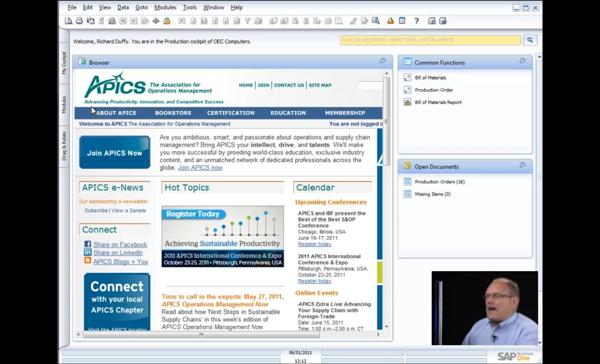The width and height of the screenshot is (600, 364).
Task: Click the Layout Designer pencil icon
Action: 353,21
